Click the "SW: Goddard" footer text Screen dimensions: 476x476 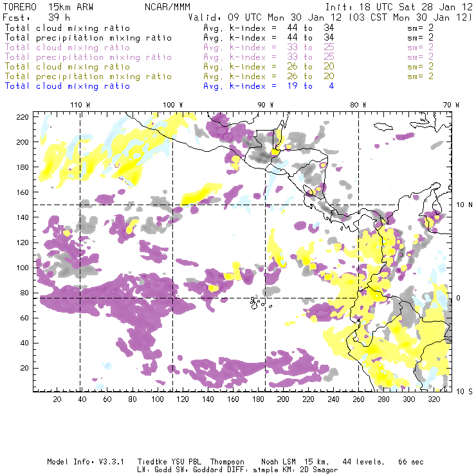[x=201, y=470]
